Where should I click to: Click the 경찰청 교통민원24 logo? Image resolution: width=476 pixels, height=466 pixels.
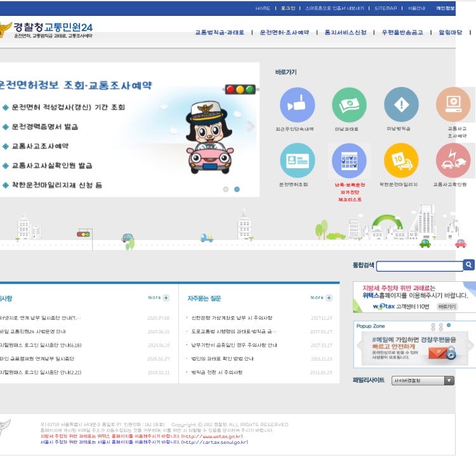tap(47, 30)
